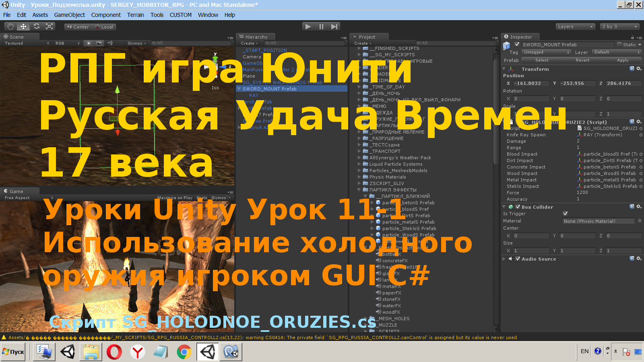The width and height of the screenshot is (644, 362).
Task: Select the Hand tool in toolbar
Action: (x=10, y=27)
